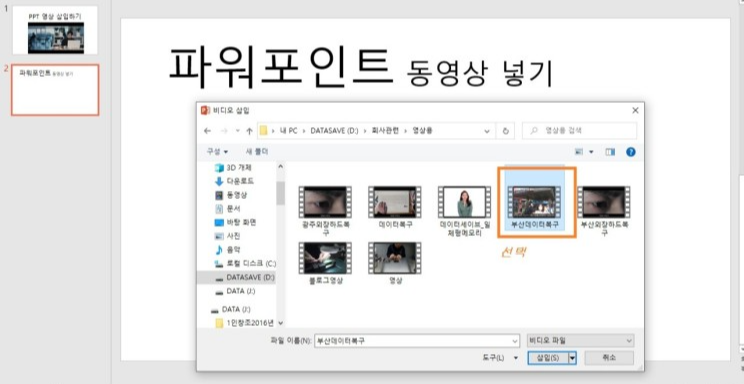Click the nav pane scroll-down arrow
Viewport: 744px width, 384px height.
(x=280, y=323)
